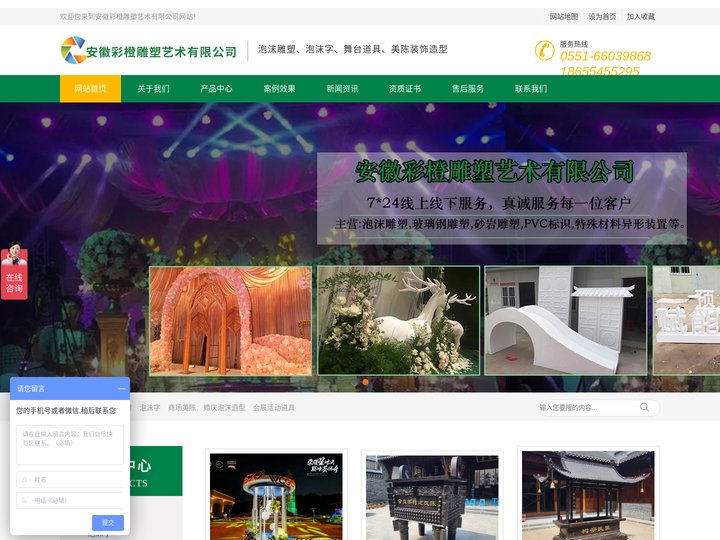
Task: Open 关于我们 menu item
Action: tap(153, 89)
